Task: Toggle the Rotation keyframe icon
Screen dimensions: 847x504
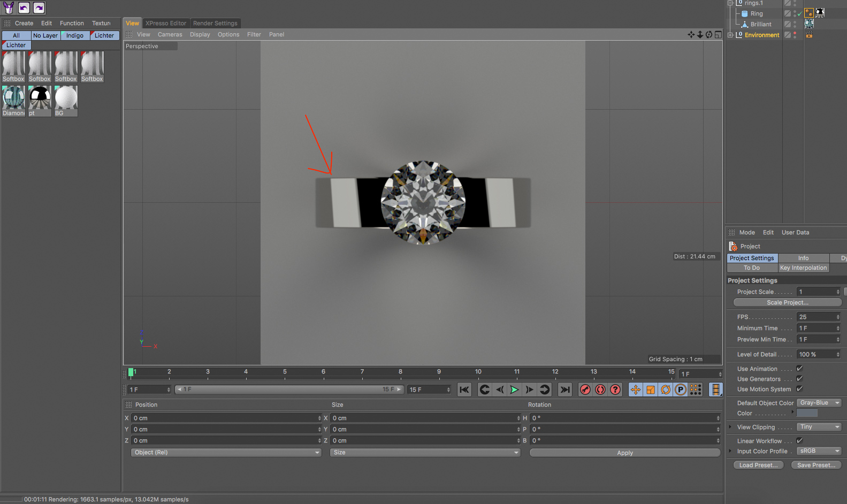Action: 666,390
